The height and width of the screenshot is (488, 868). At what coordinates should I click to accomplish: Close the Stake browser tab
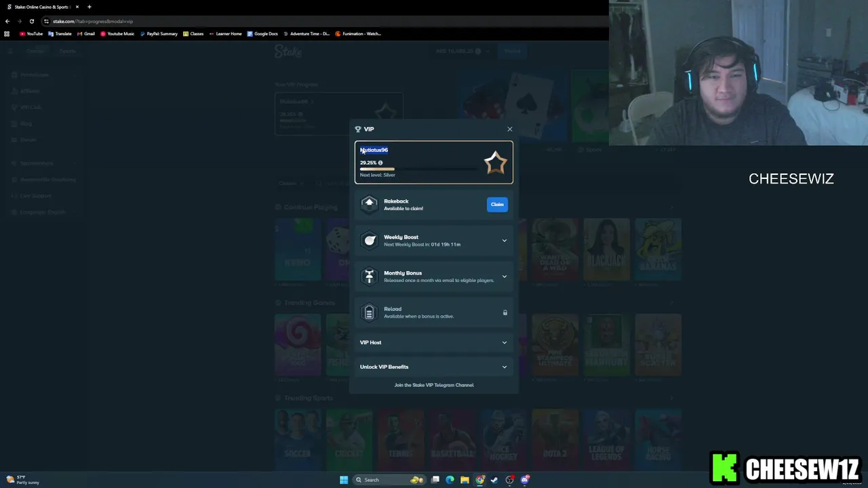(x=77, y=7)
